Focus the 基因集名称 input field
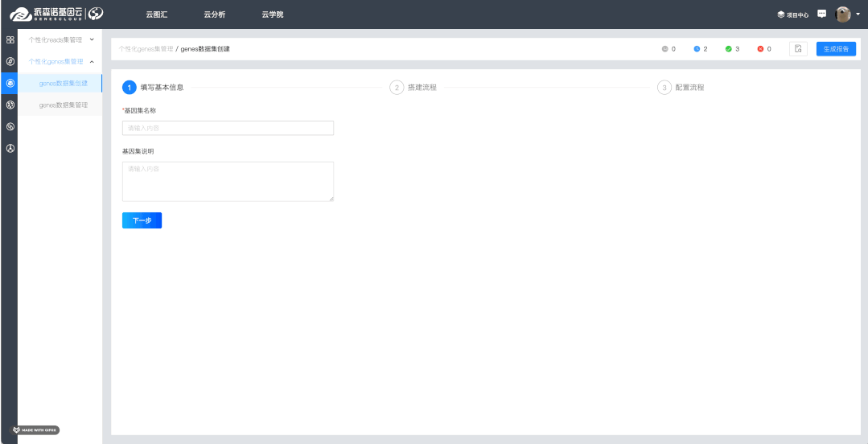The image size is (868, 444). (x=228, y=128)
